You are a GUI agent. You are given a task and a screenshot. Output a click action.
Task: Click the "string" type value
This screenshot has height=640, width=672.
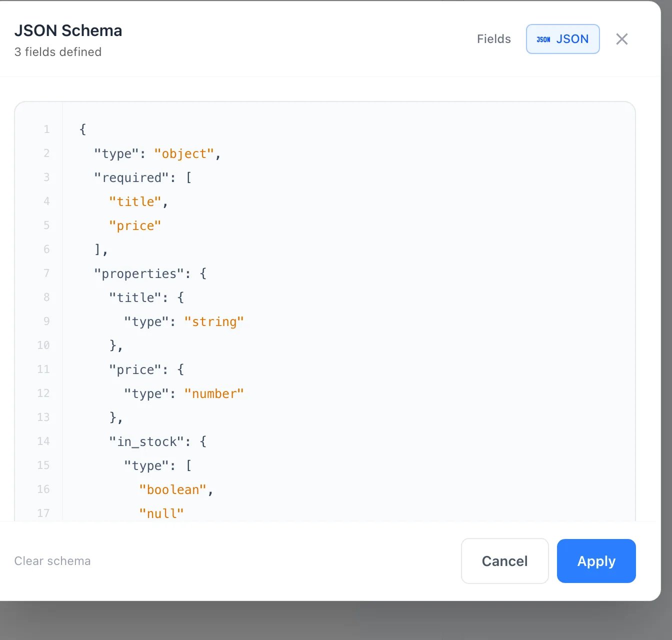(x=214, y=321)
